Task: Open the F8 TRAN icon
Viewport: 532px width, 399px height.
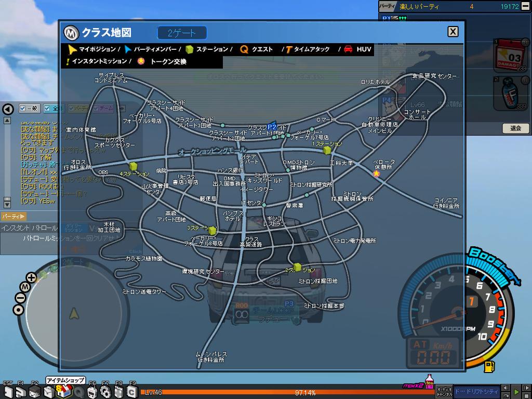Action: point(119,393)
